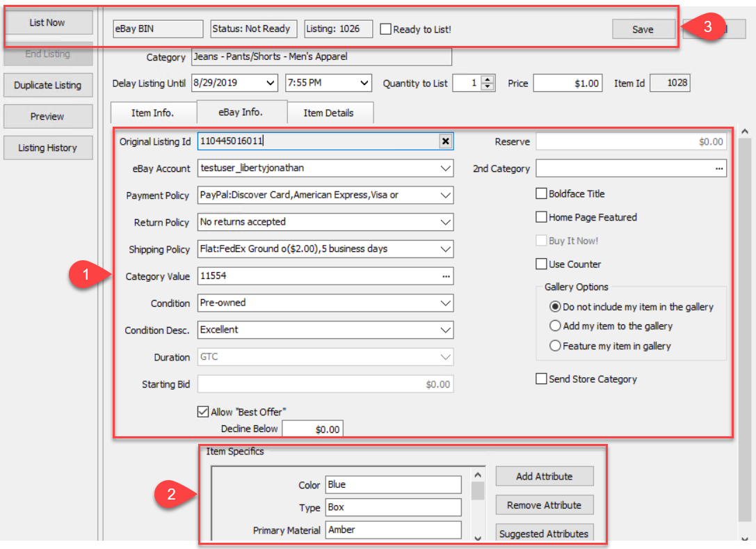Switch to the Item Details tab
Screen dimensions: 756x549
click(x=329, y=113)
